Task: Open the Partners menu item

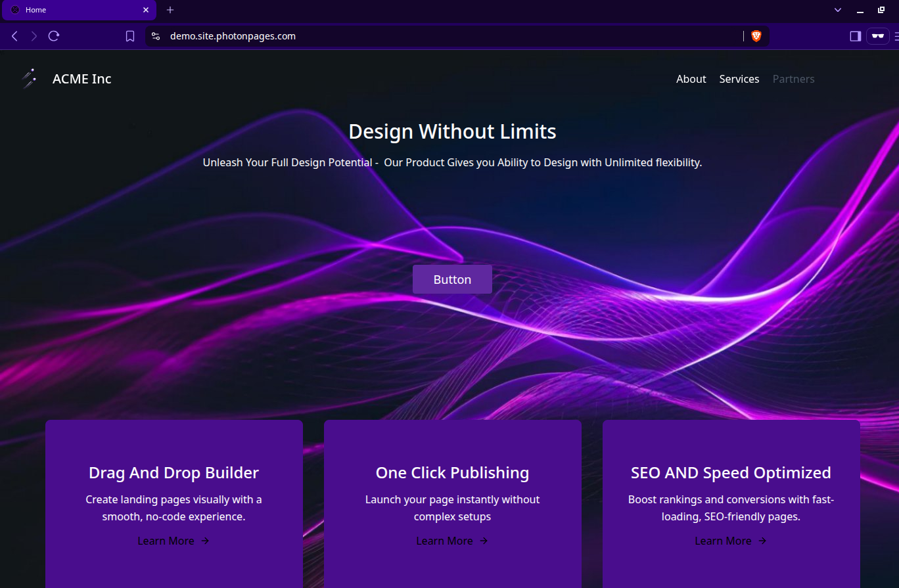Action: 793,79
